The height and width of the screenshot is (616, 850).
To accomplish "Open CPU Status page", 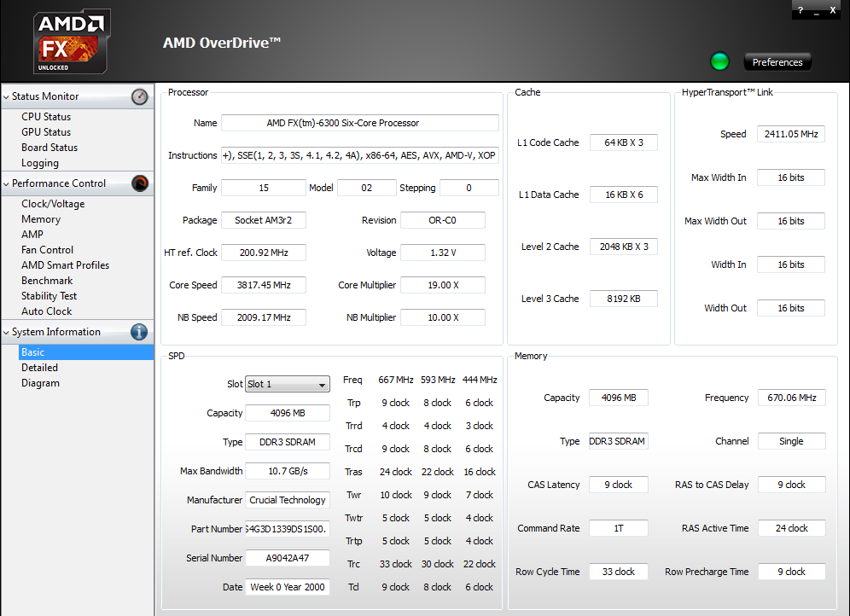I will (x=46, y=117).
